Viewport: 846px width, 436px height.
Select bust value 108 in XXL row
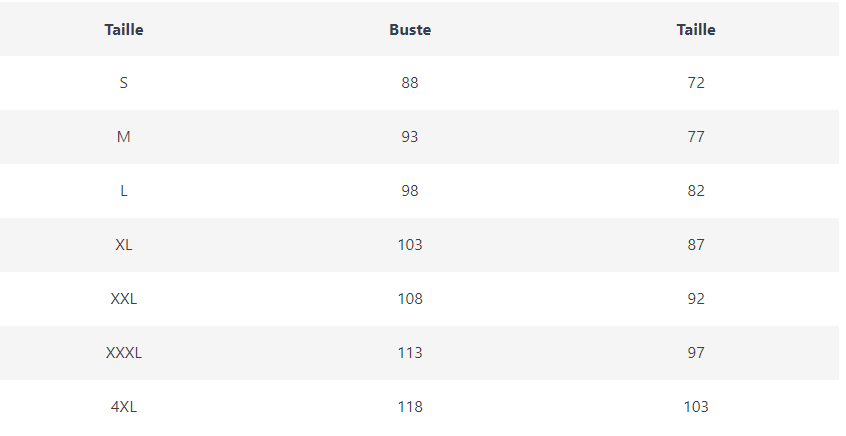[410, 299]
